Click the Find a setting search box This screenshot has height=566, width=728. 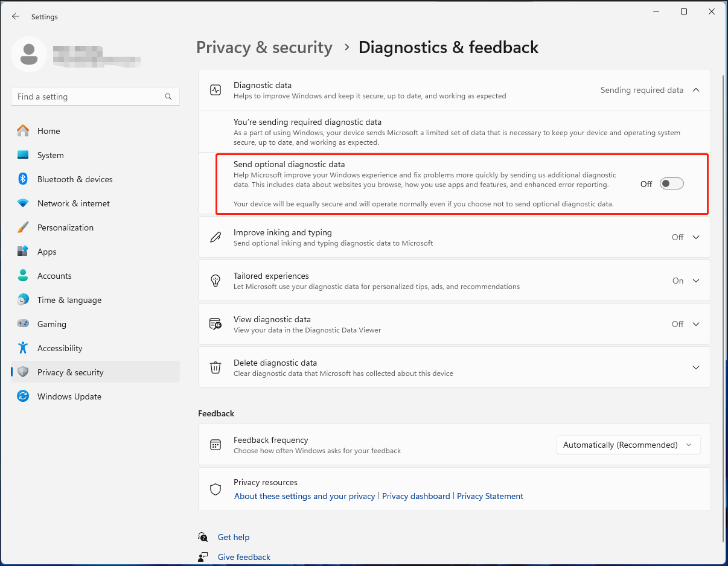click(x=95, y=97)
